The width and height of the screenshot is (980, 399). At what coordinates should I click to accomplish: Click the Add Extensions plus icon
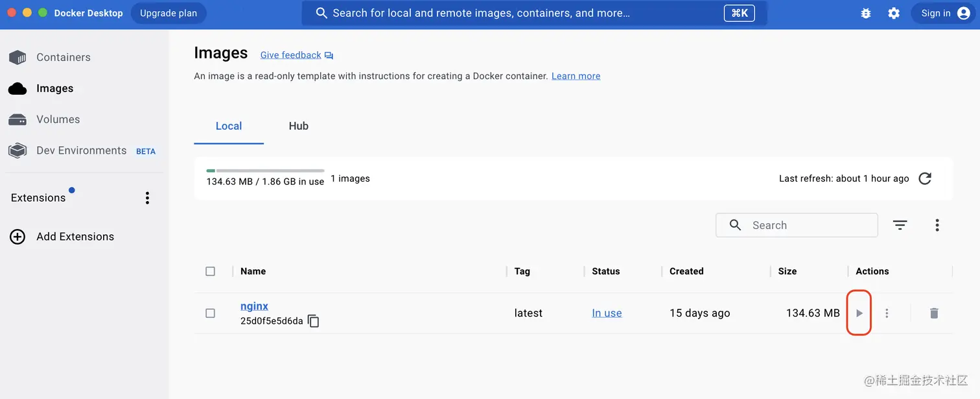pos(17,237)
